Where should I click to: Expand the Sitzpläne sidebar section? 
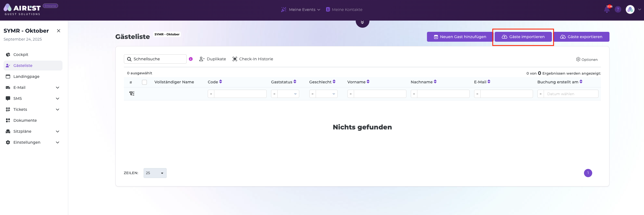58,131
